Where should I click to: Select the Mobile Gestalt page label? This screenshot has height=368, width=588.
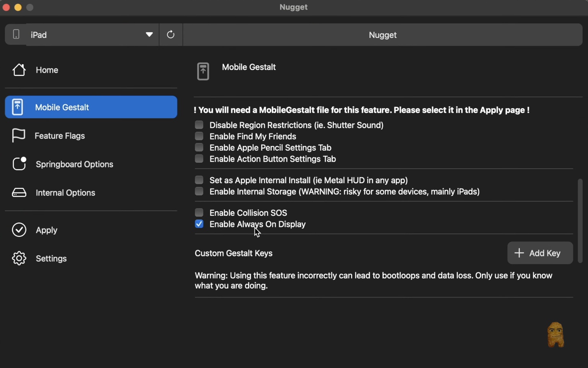point(62,107)
